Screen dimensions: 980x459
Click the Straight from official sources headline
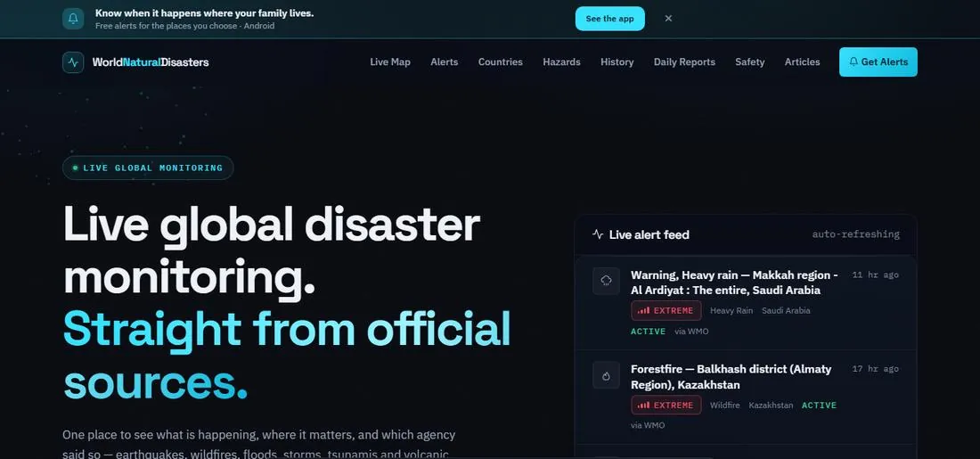[287, 355]
